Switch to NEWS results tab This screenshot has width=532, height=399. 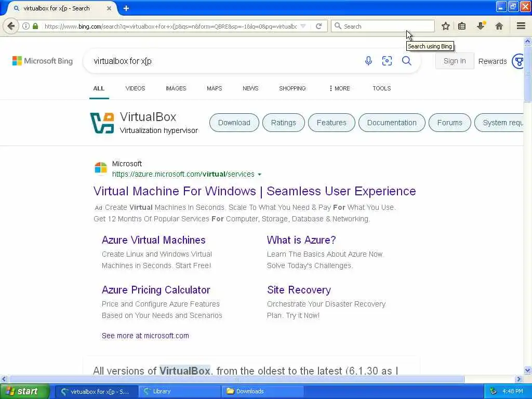(250, 88)
